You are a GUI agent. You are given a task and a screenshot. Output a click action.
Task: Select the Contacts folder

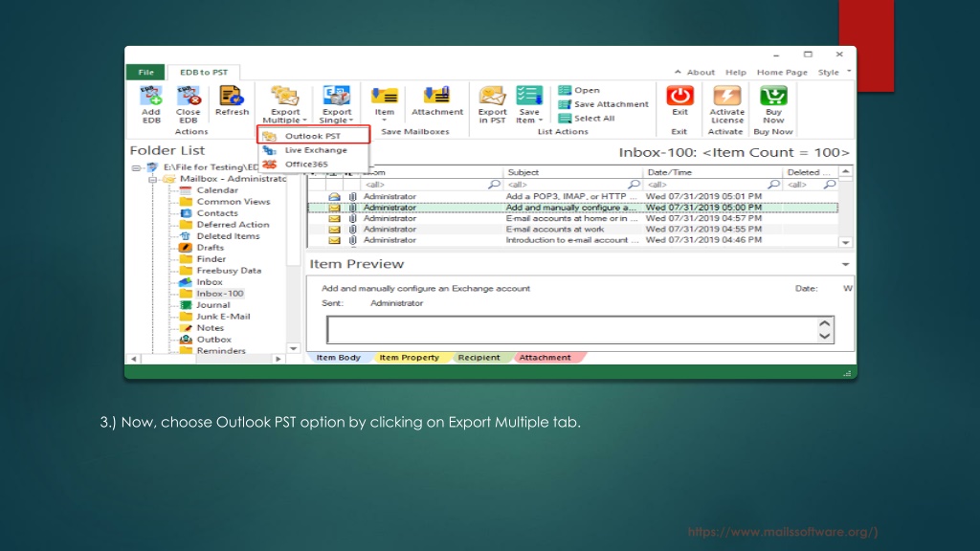(x=217, y=213)
